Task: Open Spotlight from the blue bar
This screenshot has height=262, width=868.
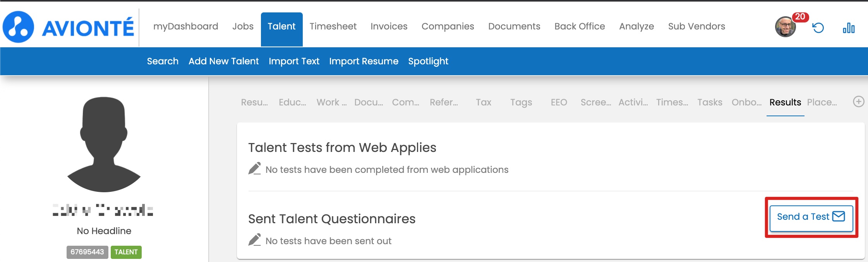Action: 428,61
